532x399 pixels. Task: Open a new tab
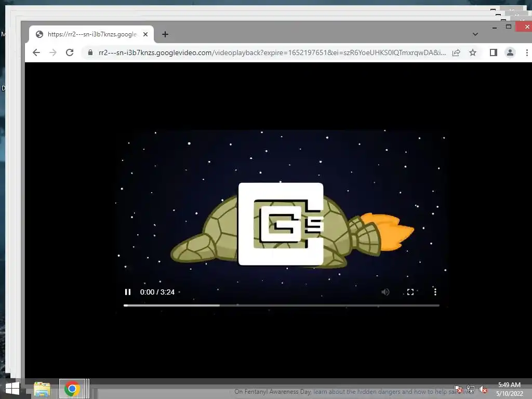[x=165, y=34]
